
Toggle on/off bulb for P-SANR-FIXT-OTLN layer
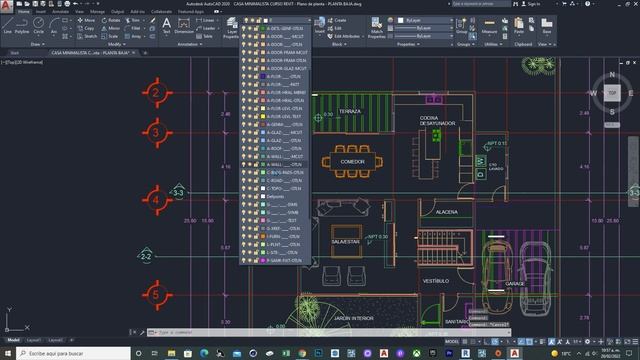tap(244, 260)
